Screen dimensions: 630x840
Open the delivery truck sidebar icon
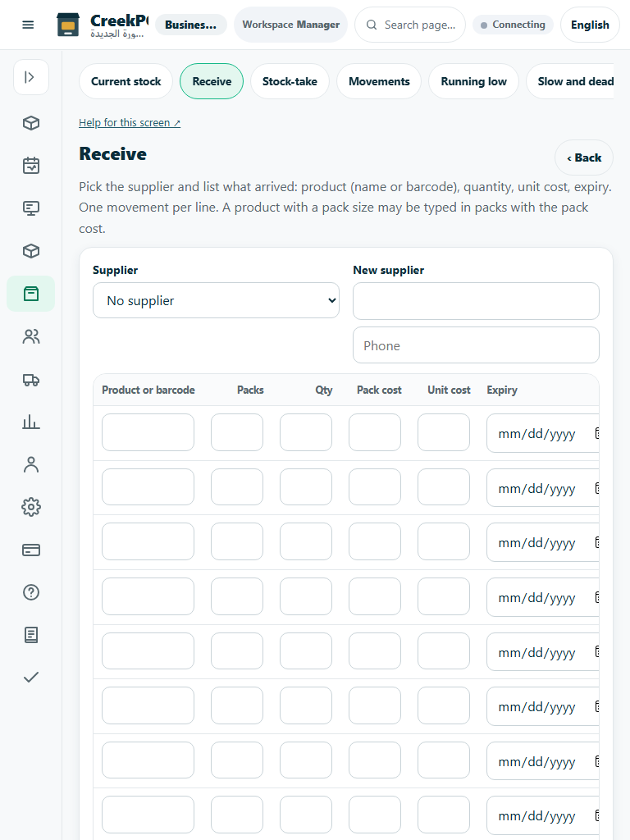[31, 379]
